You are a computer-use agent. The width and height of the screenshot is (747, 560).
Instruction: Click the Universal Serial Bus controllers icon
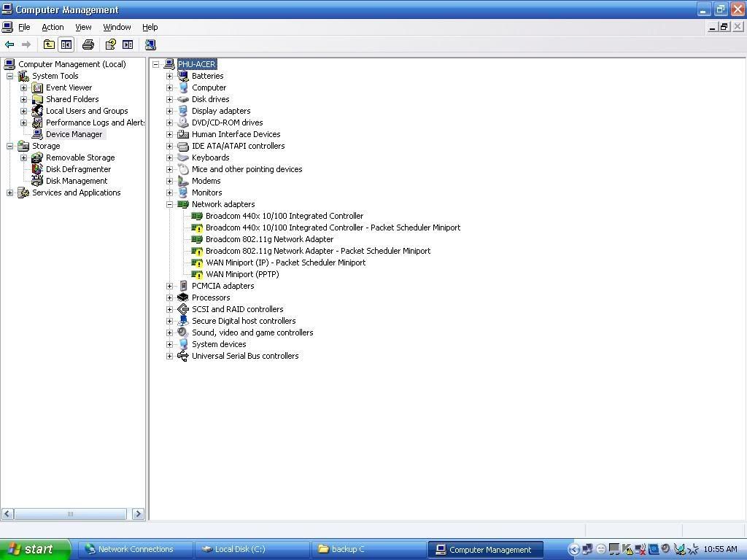[183, 356]
